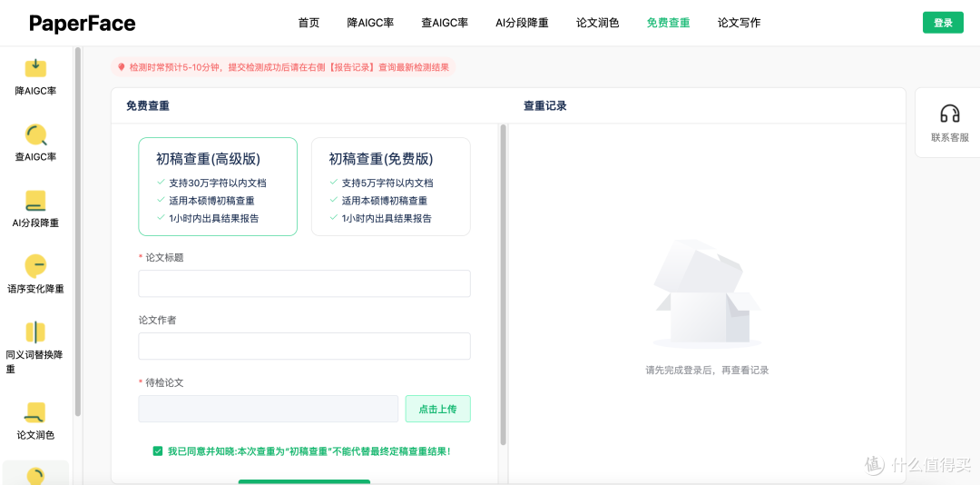Choose the 语序变化降重 chat bubble icon
The image size is (980, 485).
(x=35, y=266)
